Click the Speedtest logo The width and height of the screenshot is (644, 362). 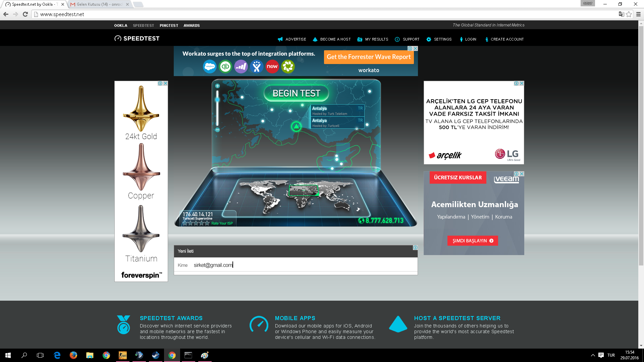tap(137, 39)
